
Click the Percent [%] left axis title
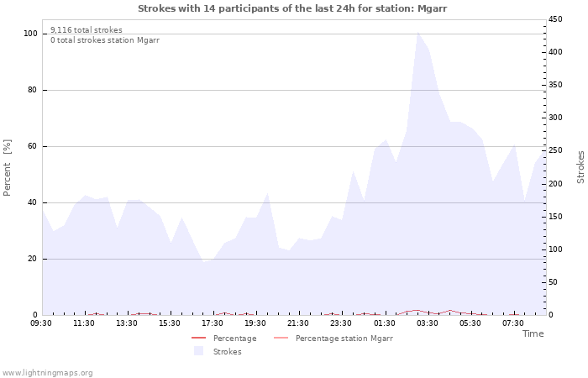click(x=8, y=168)
